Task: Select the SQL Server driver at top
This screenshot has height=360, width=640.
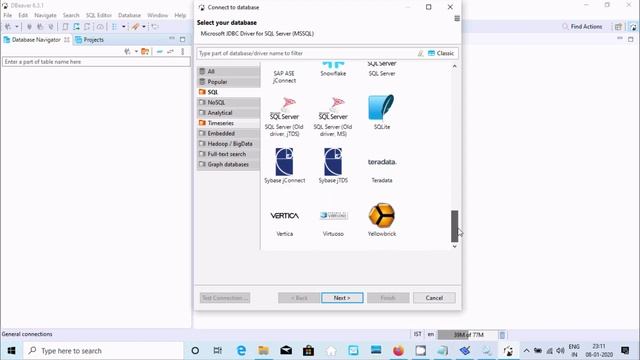Action: [x=382, y=69]
